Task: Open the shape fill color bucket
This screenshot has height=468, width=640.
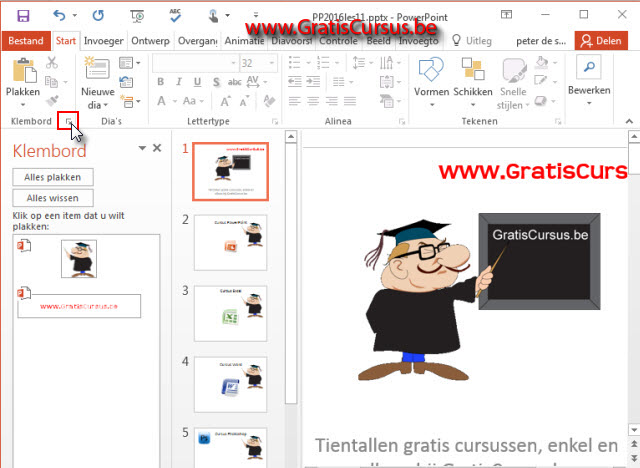Action: click(x=542, y=62)
